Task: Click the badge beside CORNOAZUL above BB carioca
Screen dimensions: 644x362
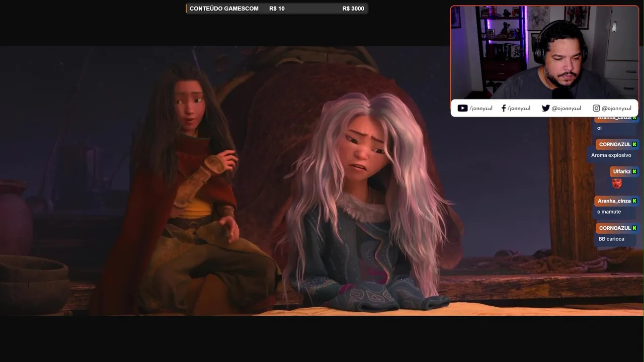Action: pyautogui.click(x=634, y=228)
